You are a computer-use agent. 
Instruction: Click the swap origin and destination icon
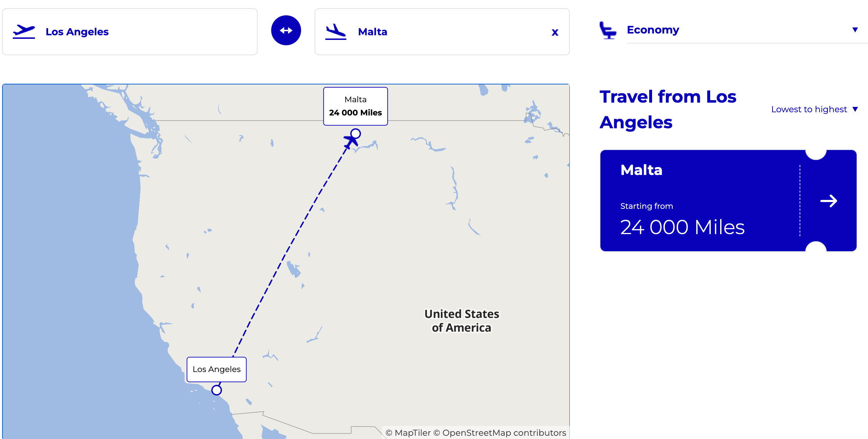286,30
